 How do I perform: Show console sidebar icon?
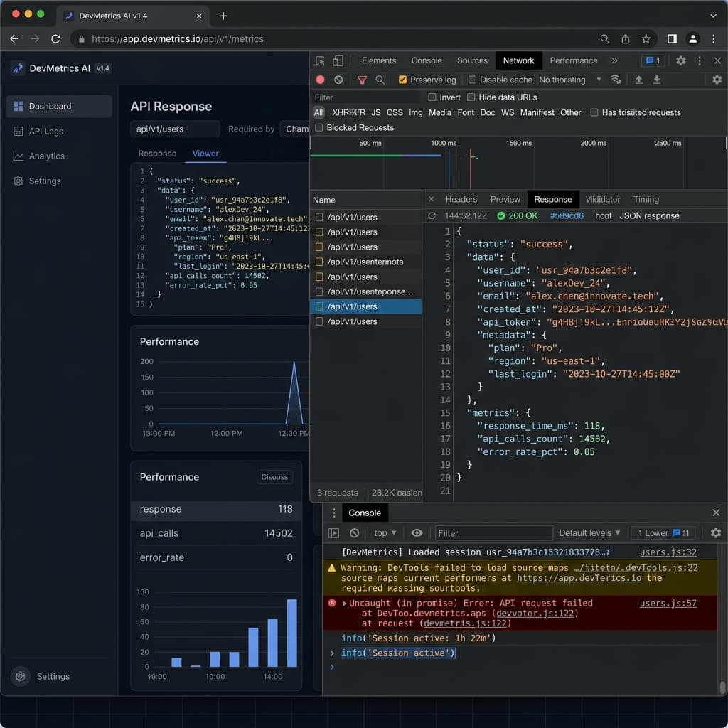(x=334, y=533)
